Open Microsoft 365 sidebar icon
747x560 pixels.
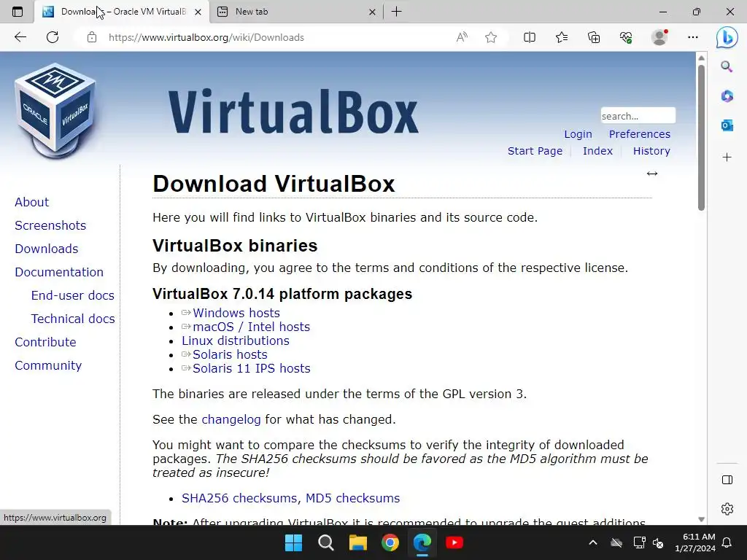[727, 96]
